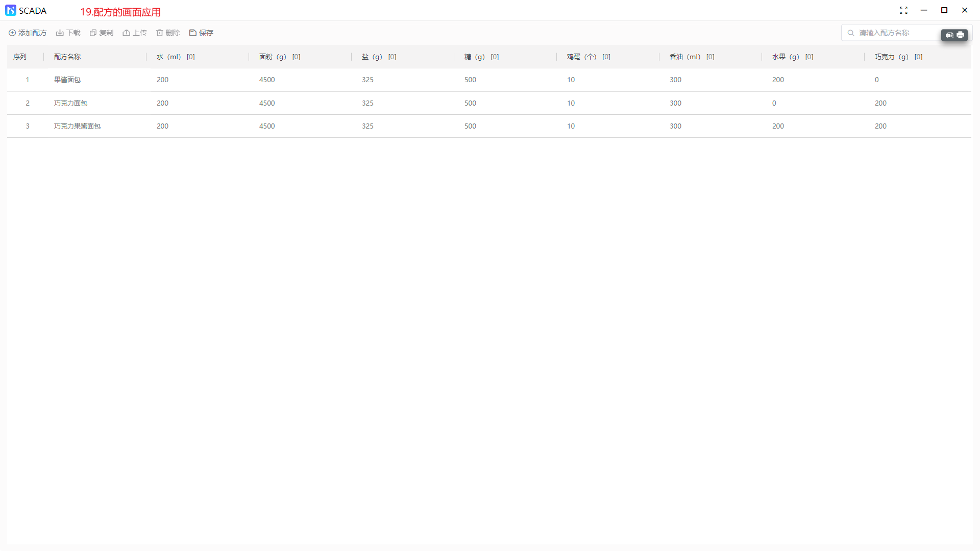The height and width of the screenshot is (551, 980).
Task: Click the 上传 upload toolbar item
Action: [135, 33]
